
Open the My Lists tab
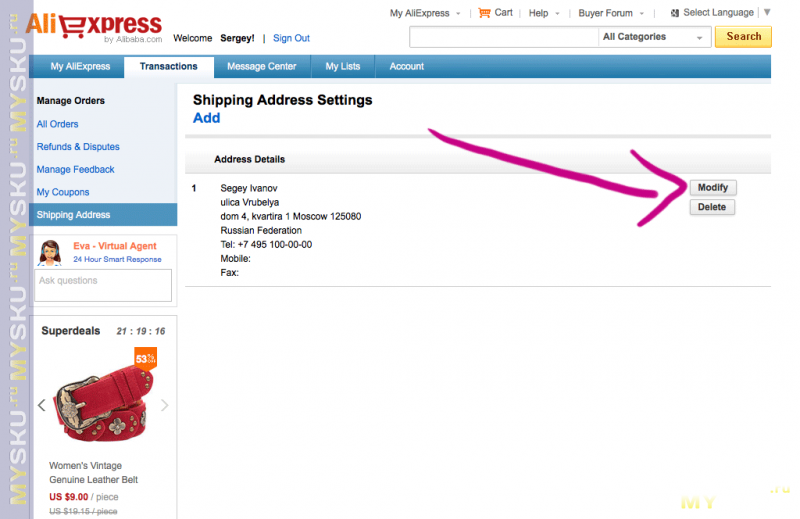pos(343,67)
